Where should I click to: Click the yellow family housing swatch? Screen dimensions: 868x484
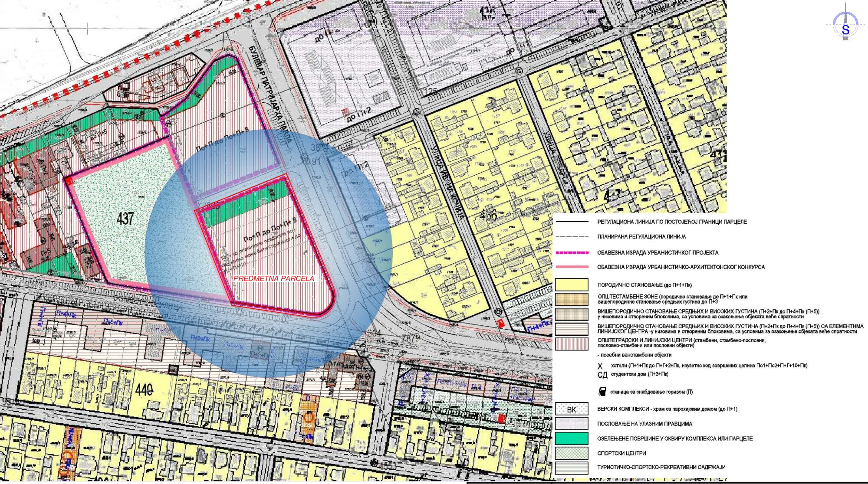(x=572, y=285)
